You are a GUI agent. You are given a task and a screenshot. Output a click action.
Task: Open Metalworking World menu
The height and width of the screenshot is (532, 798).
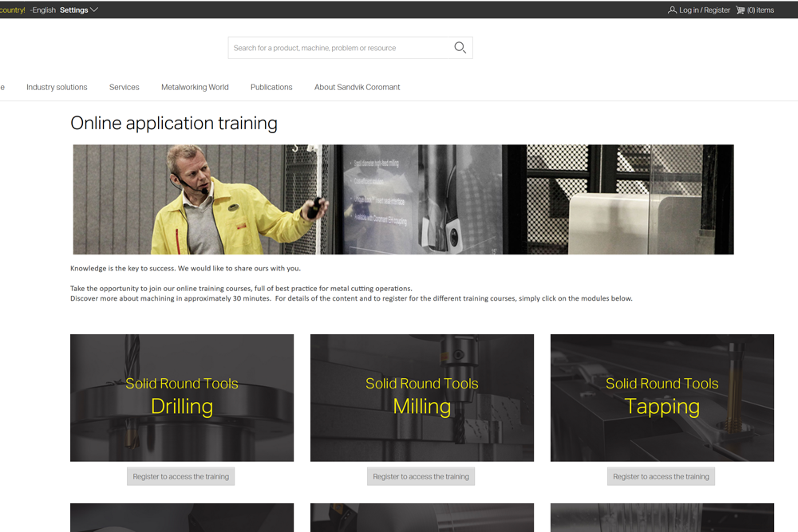click(x=195, y=88)
